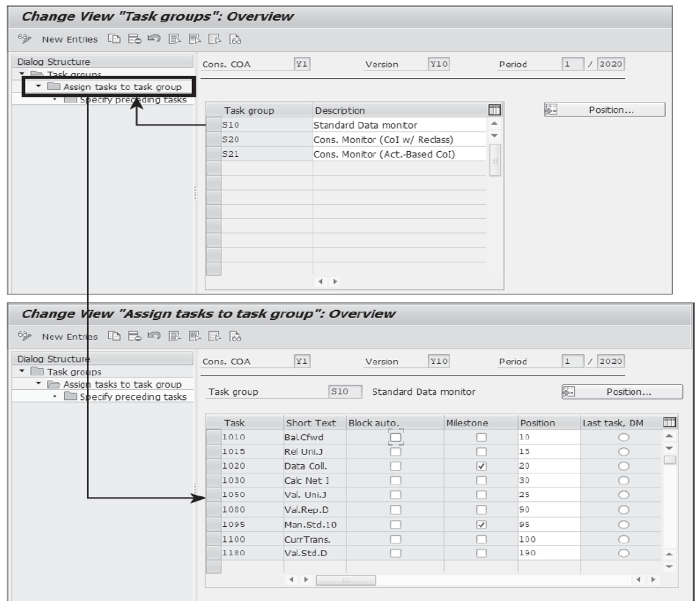
Task: Click the Select All icon
Action: 174,39
